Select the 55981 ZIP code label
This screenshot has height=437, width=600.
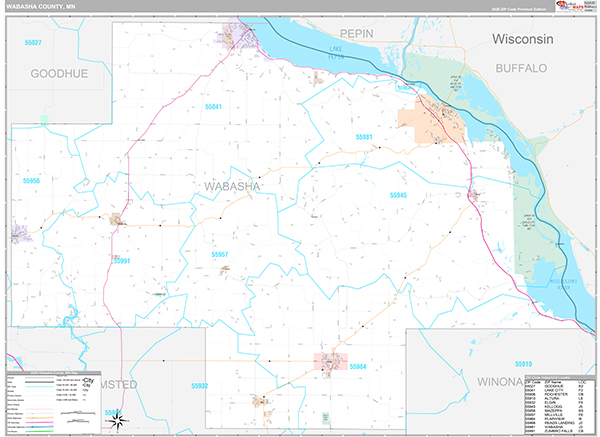pyautogui.click(x=364, y=137)
